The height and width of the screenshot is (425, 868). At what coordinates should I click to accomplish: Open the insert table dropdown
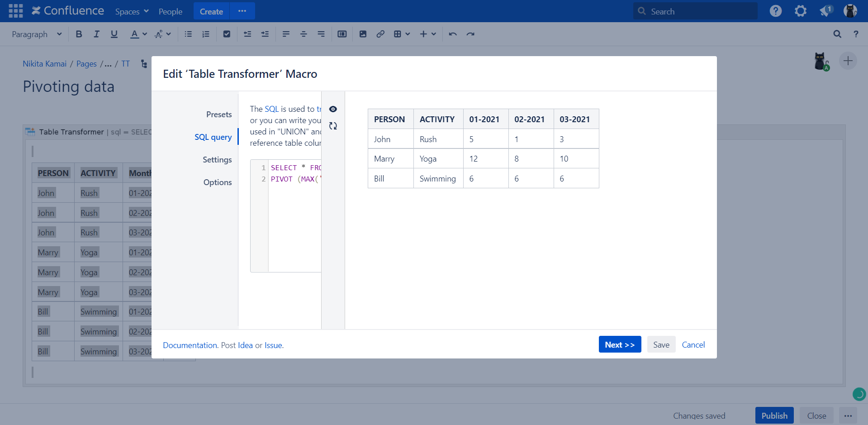click(x=402, y=34)
